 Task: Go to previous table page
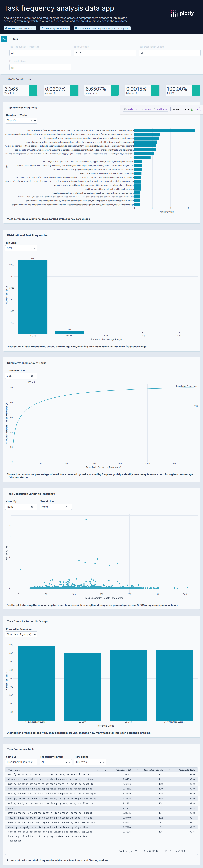(171, 851)
